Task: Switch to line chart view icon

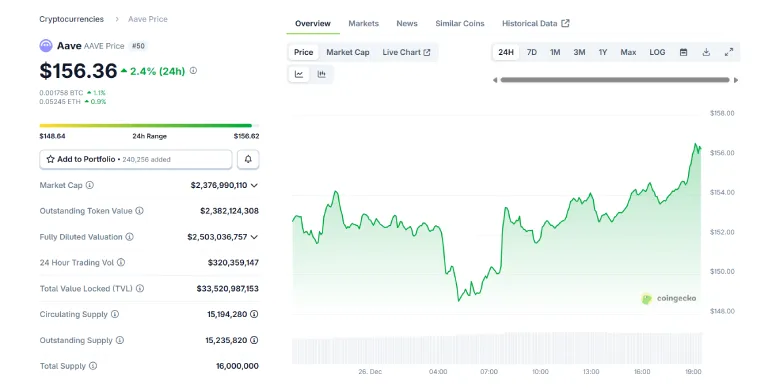Action: click(299, 74)
